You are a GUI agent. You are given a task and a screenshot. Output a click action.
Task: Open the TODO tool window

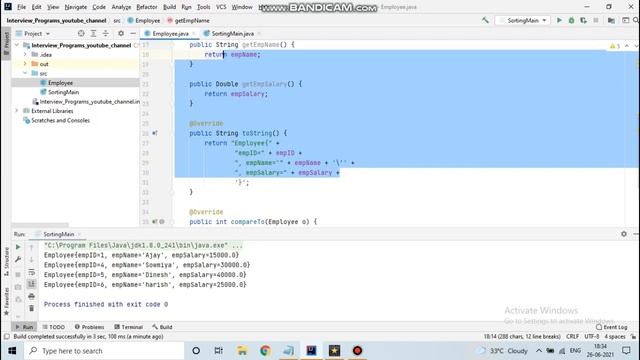[53, 327]
